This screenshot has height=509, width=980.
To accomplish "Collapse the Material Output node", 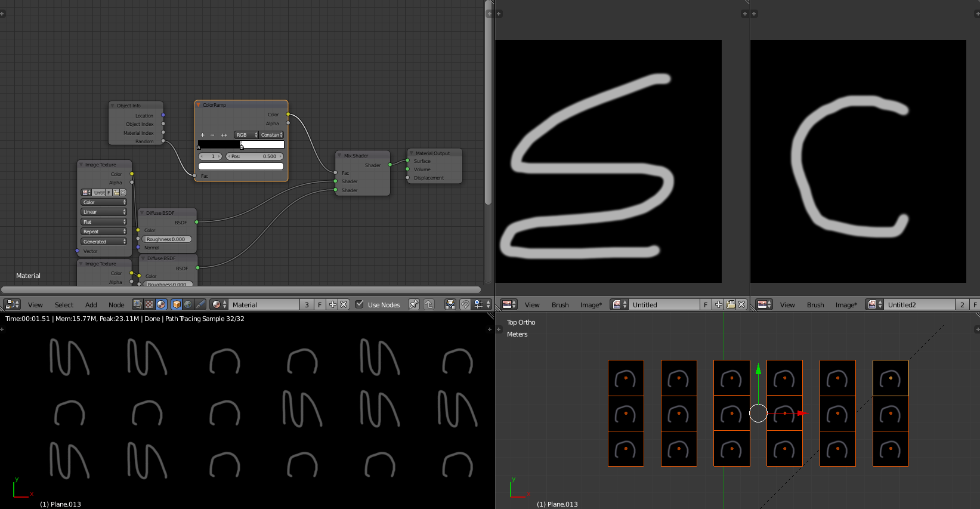I will click(x=412, y=153).
